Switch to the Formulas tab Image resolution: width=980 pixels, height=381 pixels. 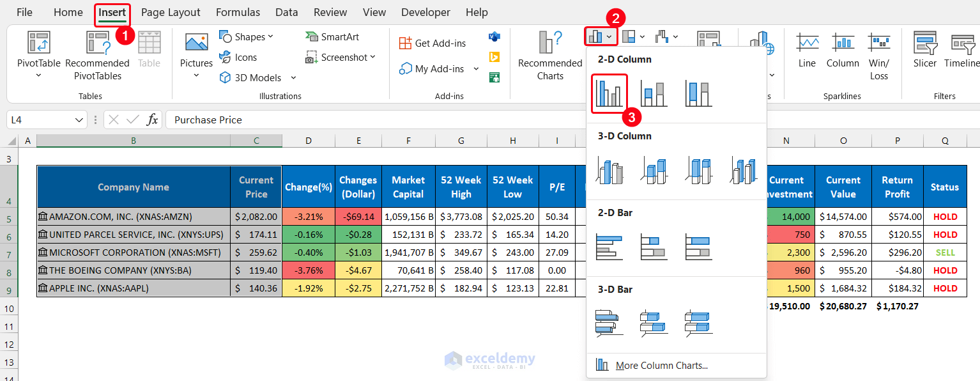238,12
